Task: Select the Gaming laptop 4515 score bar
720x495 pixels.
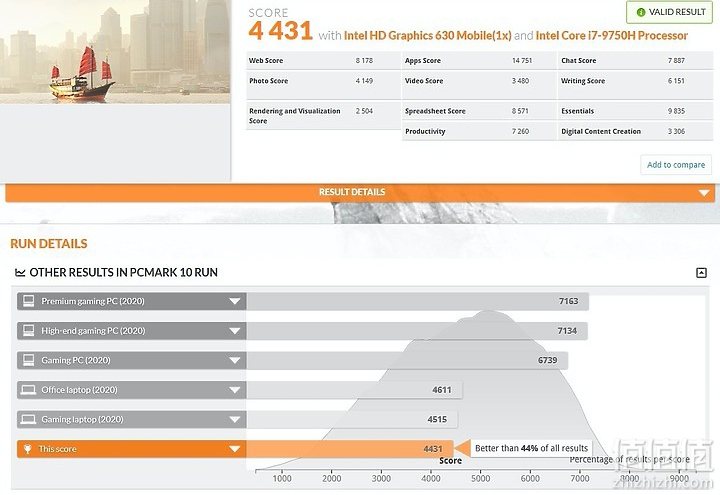Action: (352, 419)
